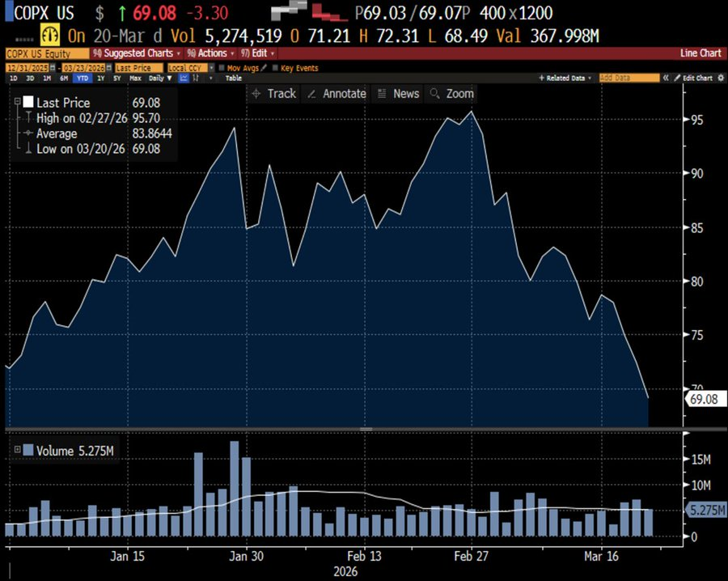Click the Last Price field selector

coord(139,68)
